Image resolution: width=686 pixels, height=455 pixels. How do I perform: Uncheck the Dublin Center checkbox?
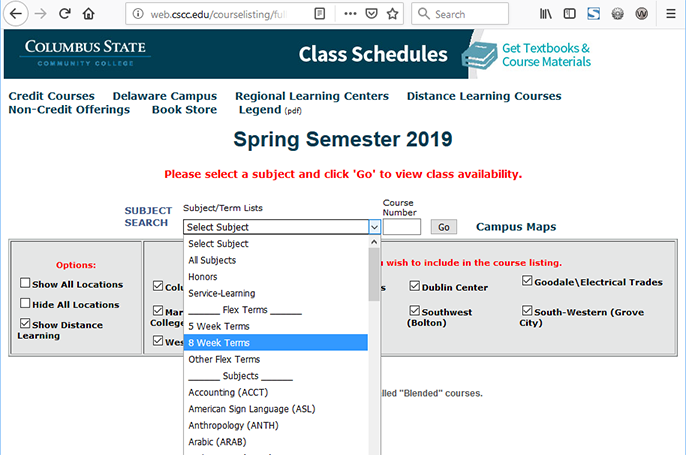click(x=414, y=286)
